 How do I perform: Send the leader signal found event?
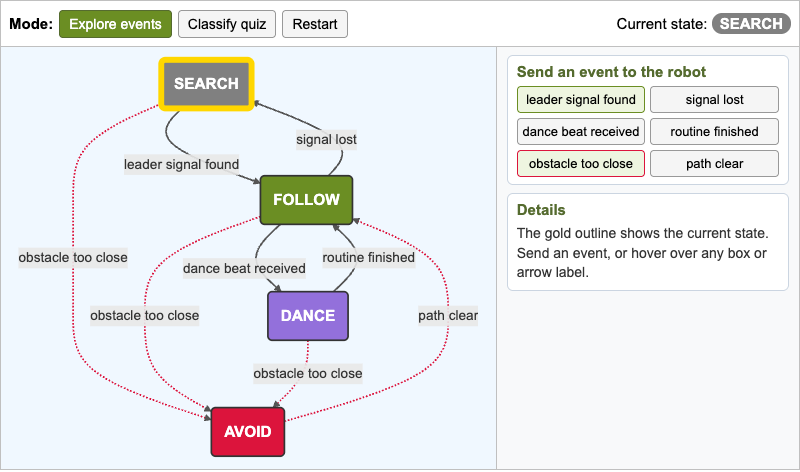click(x=581, y=100)
